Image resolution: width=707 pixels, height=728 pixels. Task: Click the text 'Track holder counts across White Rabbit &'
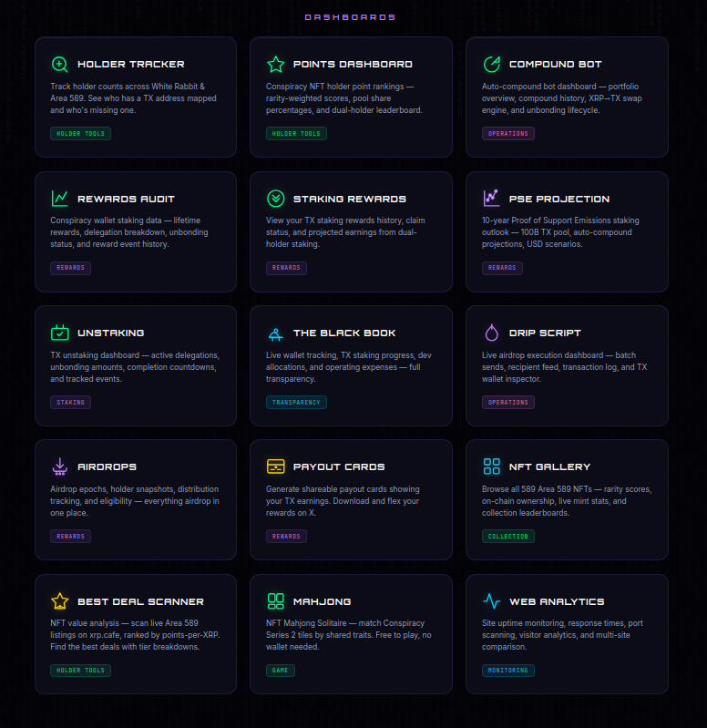[x=128, y=87]
